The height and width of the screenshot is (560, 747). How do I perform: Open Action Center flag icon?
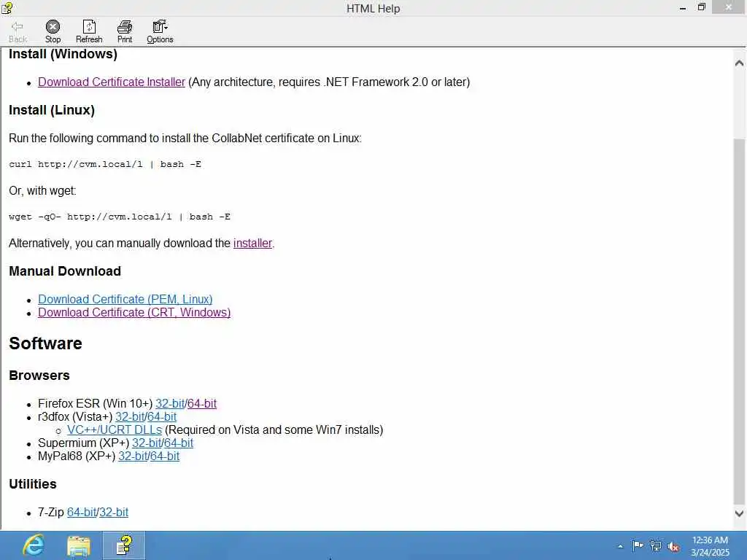point(638,545)
